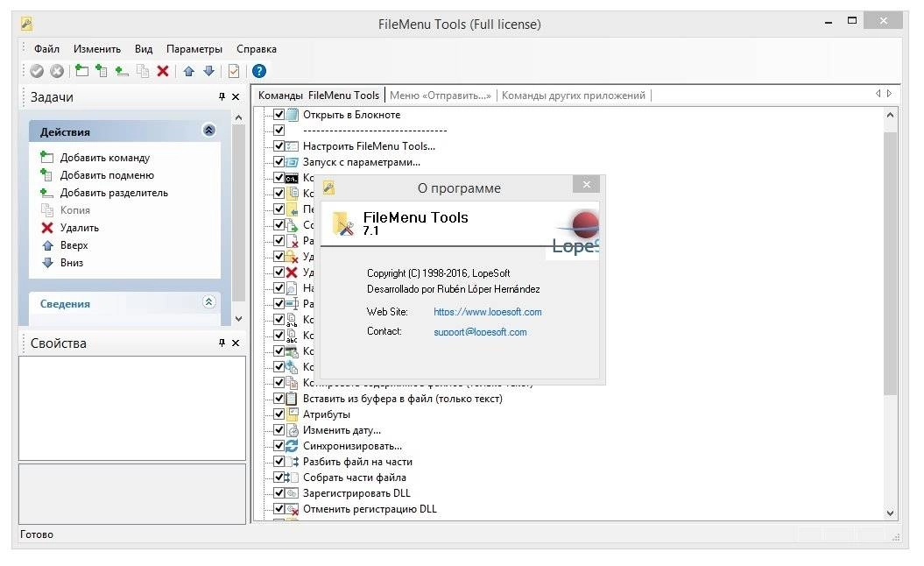The width and height of the screenshot is (924, 566).
Task: Click the blue help question mark icon
Action: (258, 71)
